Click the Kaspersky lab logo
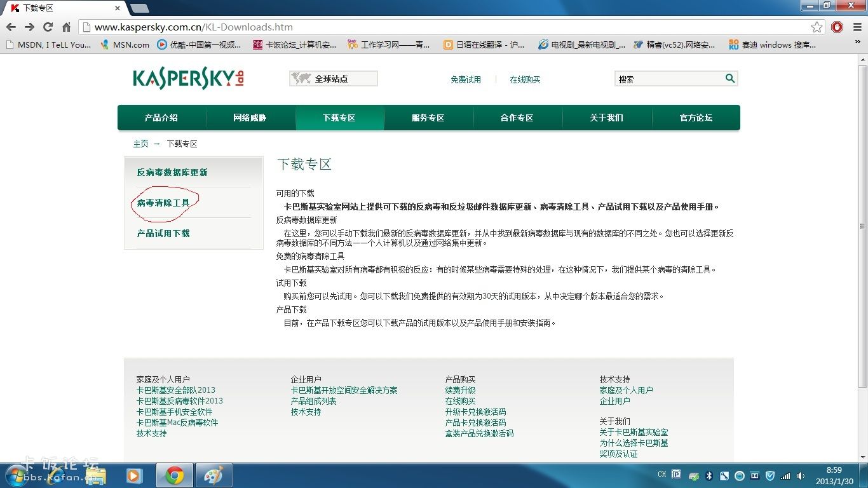 click(188, 78)
